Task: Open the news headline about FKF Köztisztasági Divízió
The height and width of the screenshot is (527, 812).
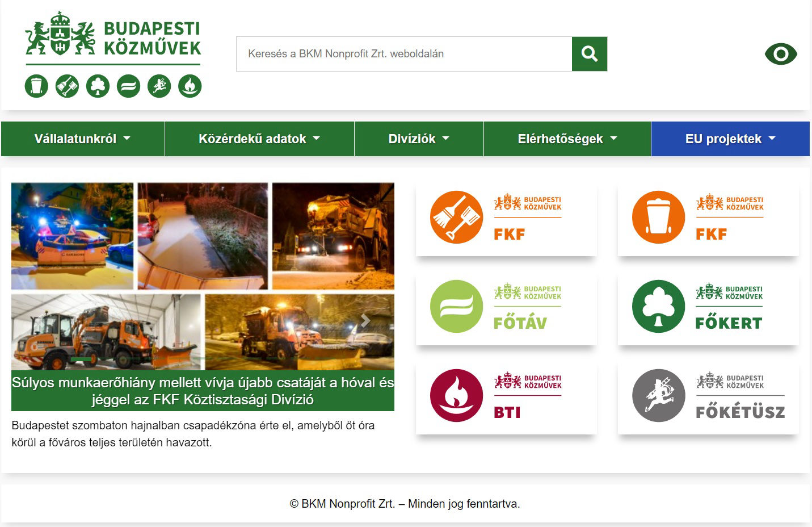Action: [x=203, y=391]
